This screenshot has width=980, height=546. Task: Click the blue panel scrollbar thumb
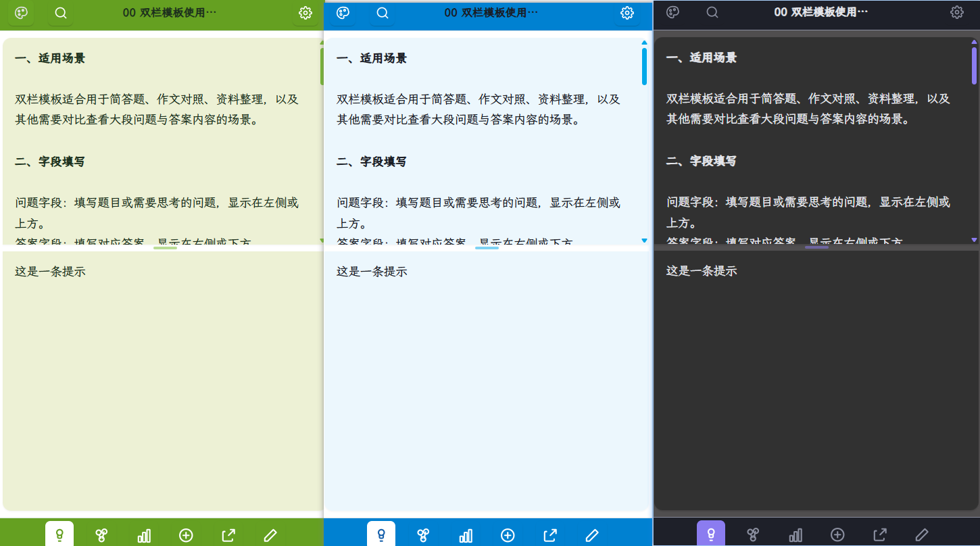coord(644,66)
